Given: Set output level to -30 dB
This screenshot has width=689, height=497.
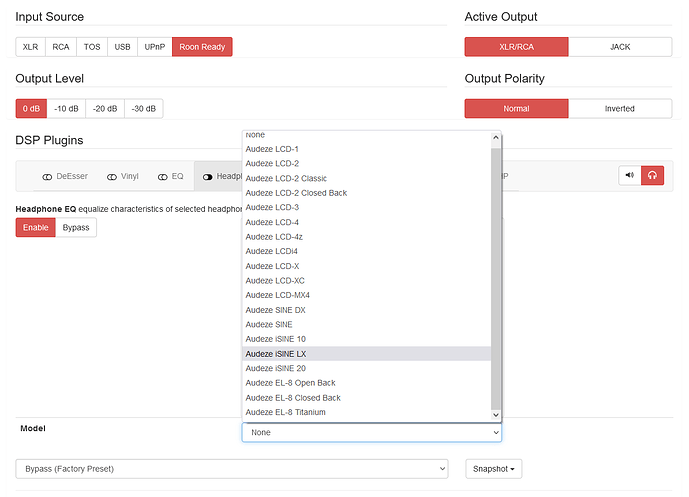Looking at the screenshot, I should pyautogui.click(x=144, y=109).
